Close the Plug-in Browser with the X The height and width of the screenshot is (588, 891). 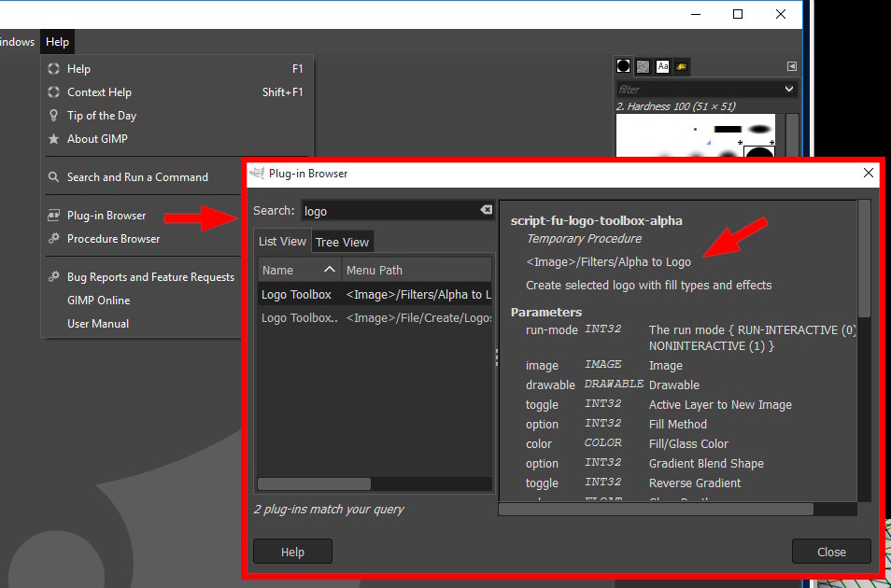[869, 173]
